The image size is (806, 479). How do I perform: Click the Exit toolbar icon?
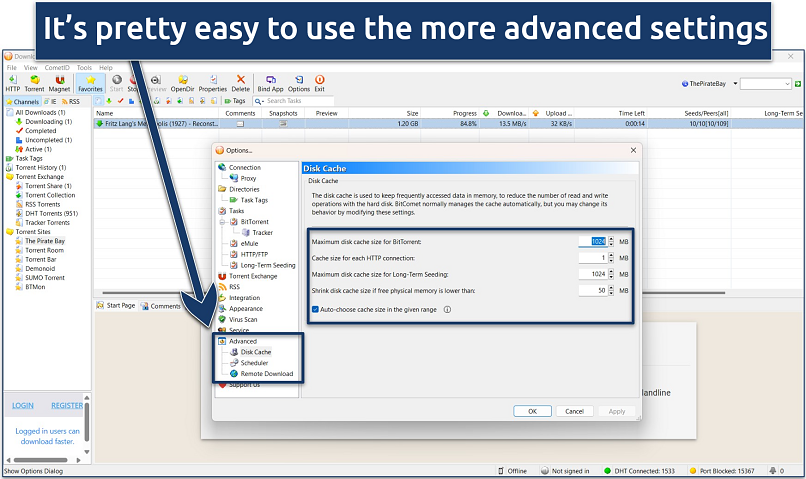pyautogui.click(x=320, y=84)
